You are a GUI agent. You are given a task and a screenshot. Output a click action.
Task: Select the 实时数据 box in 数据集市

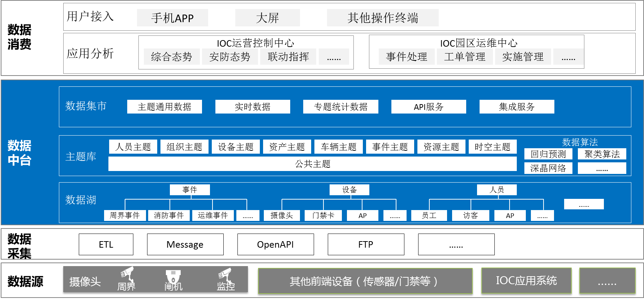(x=253, y=107)
